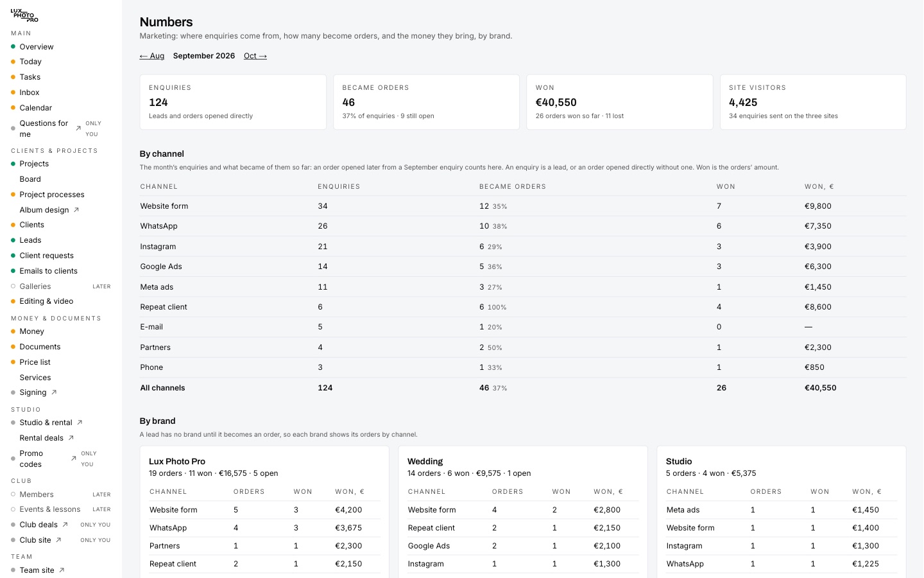Viewport: 924px width, 578px height.
Task: Click the Became Orders summary card
Action: (427, 102)
